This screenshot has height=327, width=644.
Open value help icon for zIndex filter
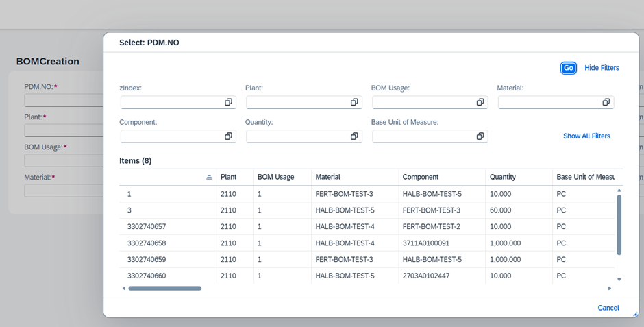228,102
